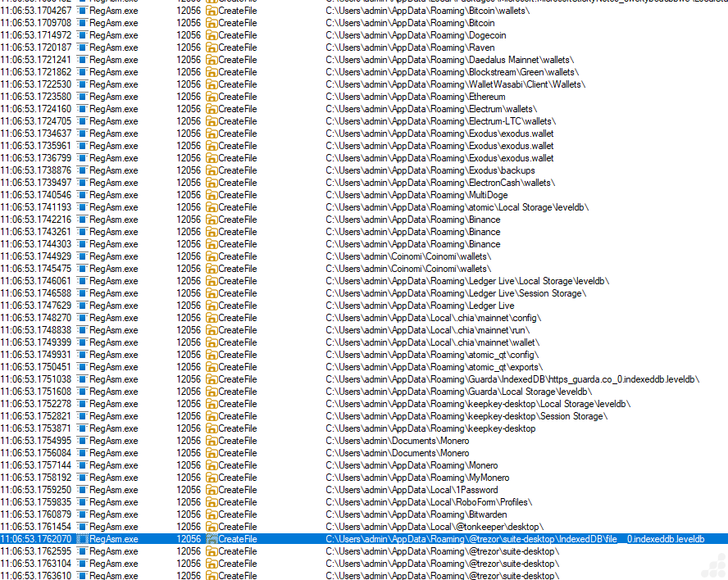Click the RegAsm.exe icon in the RoboForm Profiles row
Image resolution: width=728 pixels, height=580 pixels.
coord(82,502)
